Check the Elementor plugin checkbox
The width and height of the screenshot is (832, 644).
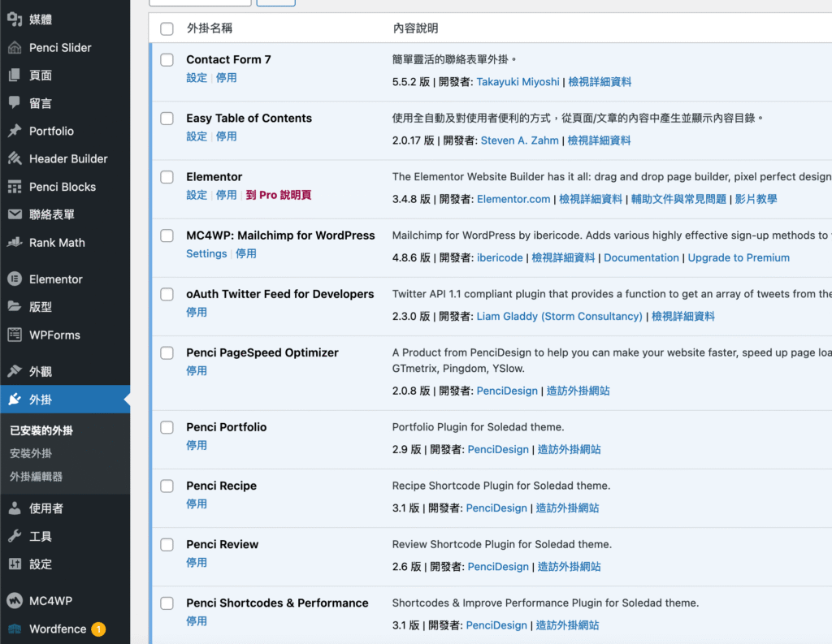click(x=167, y=177)
